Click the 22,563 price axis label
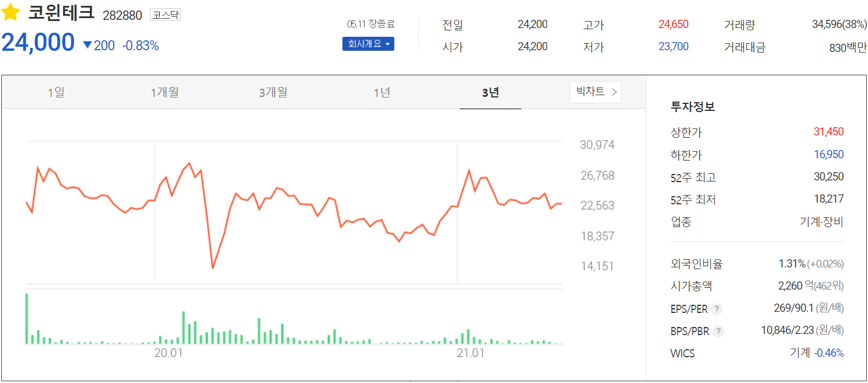This screenshot has height=383, width=868. coord(597,206)
